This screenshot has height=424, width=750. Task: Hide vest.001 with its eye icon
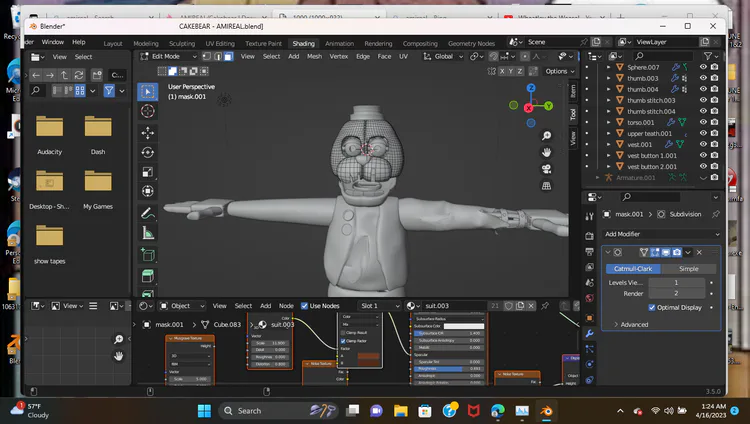(703, 144)
